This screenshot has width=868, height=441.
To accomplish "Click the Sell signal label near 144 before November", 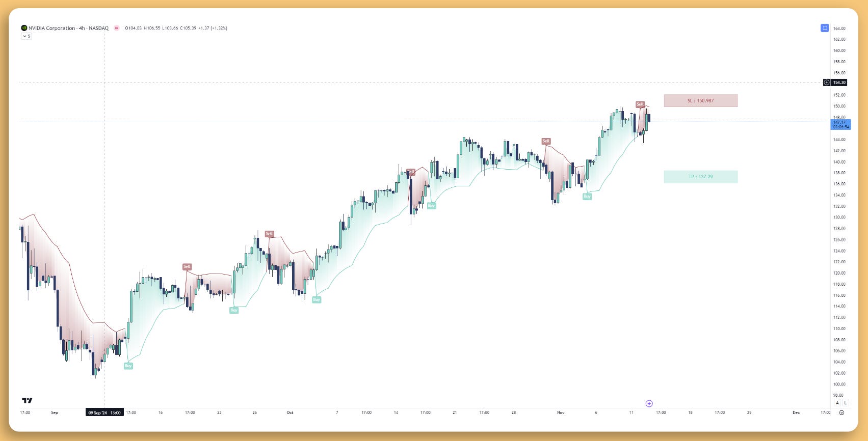I will [546, 141].
